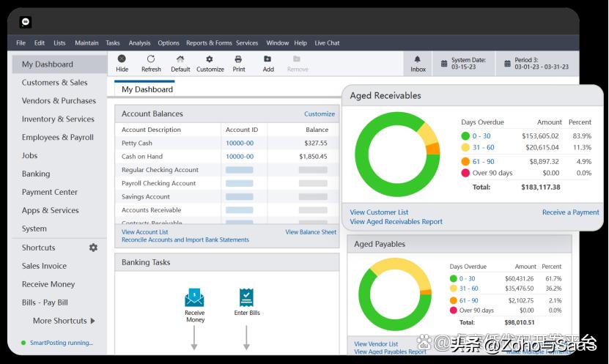Open the Shortcuts settings gear
The image size is (609, 364).
[93, 248]
